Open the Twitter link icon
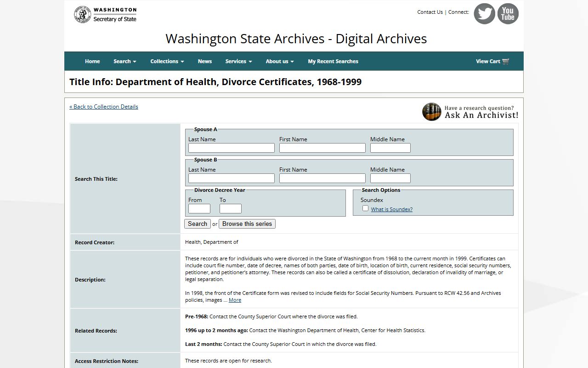588x368 pixels. [484, 14]
